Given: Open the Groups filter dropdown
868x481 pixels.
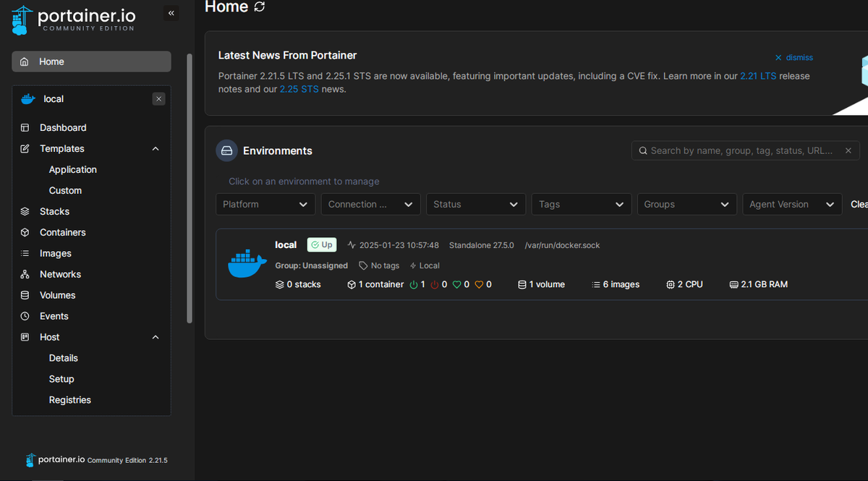Looking at the screenshot, I should pyautogui.click(x=687, y=204).
